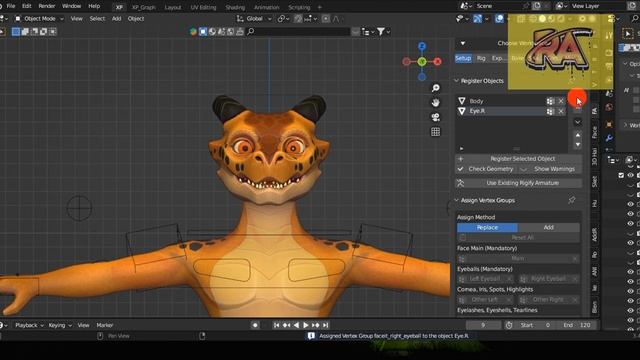
Task: Toggle the snapping magnet icon
Action: 298,19
